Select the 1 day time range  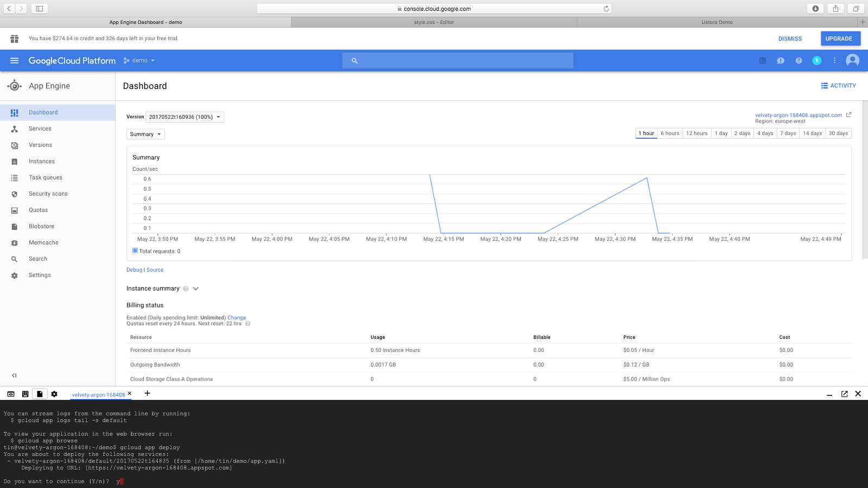pos(721,133)
